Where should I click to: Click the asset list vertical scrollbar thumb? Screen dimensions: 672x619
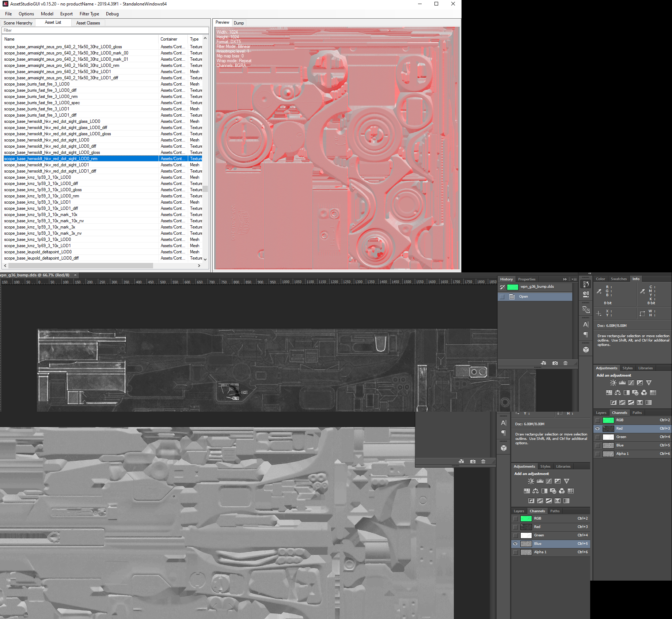point(205,189)
